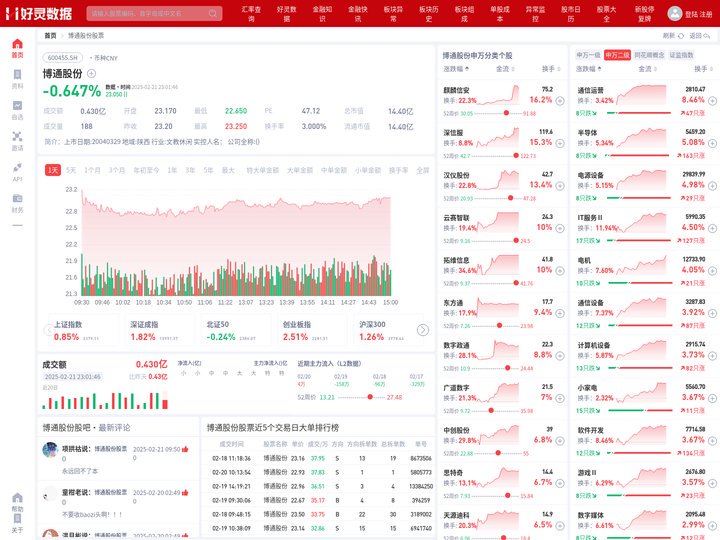Switch to the 申万二级 tab
This screenshot has height=540, width=720.
(617, 55)
